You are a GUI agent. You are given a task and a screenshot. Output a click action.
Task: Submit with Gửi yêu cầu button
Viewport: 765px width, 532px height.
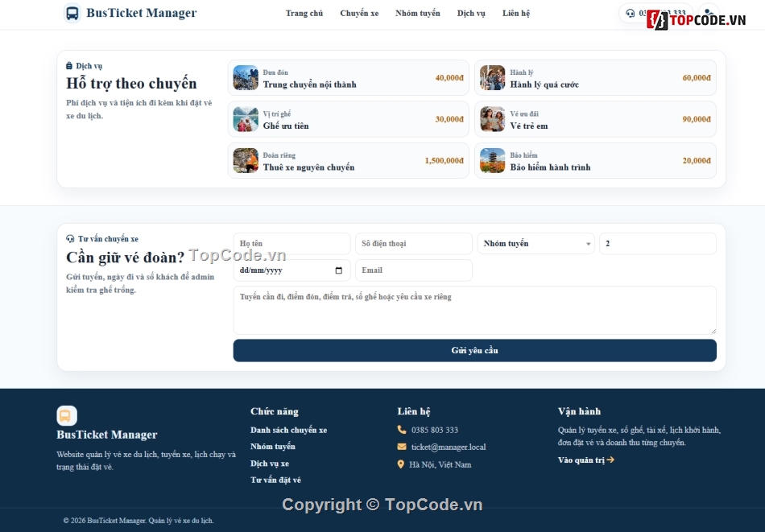475,351
